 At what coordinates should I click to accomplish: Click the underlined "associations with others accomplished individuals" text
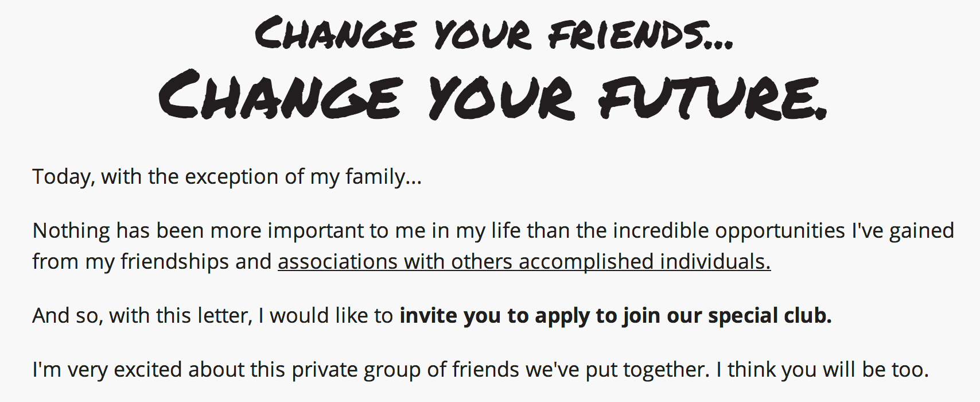pyautogui.click(x=523, y=262)
